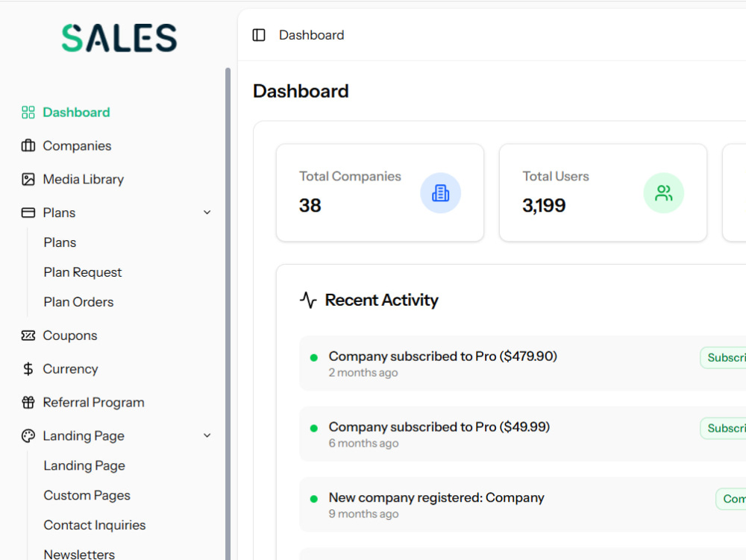746x560 pixels.
Task: Open Plan Orders page
Action: (x=78, y=302)
